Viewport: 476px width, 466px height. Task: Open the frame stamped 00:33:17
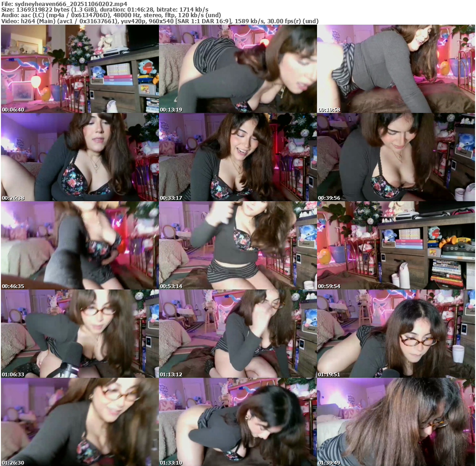238,157
